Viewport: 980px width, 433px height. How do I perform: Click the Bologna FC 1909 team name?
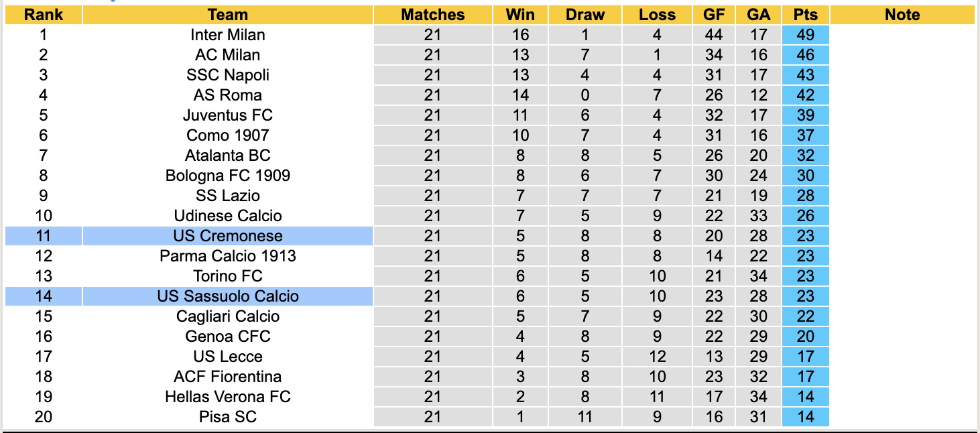(x=228, y=176)
